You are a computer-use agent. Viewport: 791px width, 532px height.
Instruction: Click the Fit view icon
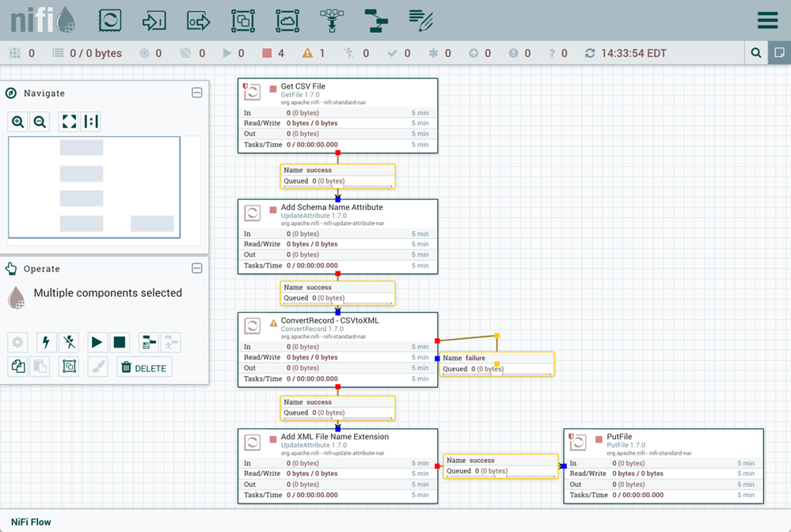click(x=69, y=121)
